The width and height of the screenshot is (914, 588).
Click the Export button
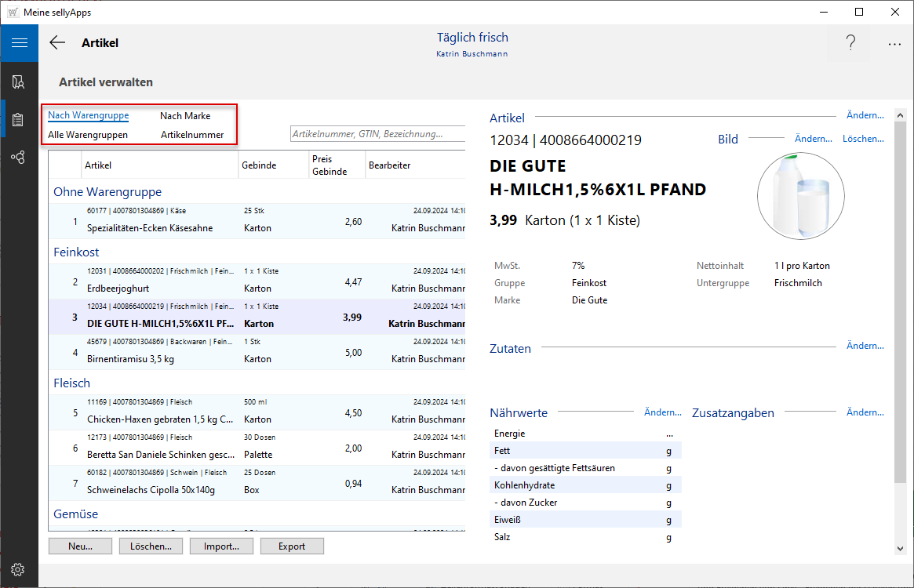[x=292, y=546]
